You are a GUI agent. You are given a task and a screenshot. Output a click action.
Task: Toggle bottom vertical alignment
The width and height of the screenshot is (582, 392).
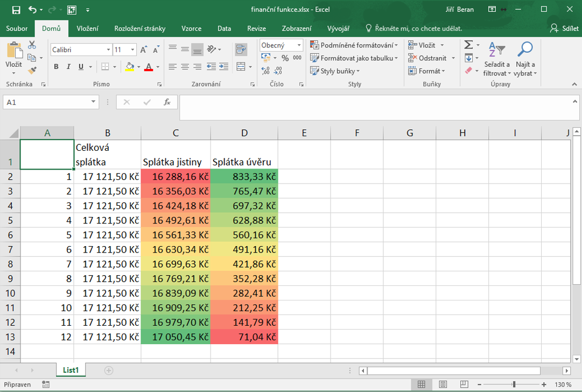click(198, 50)
